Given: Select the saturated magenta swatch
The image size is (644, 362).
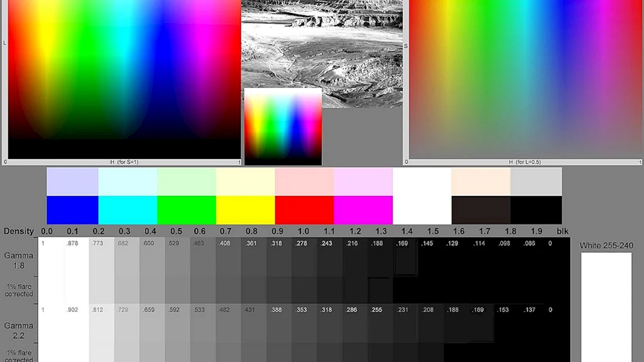Looking at the screenshot, I should click(x=362, y=210).
